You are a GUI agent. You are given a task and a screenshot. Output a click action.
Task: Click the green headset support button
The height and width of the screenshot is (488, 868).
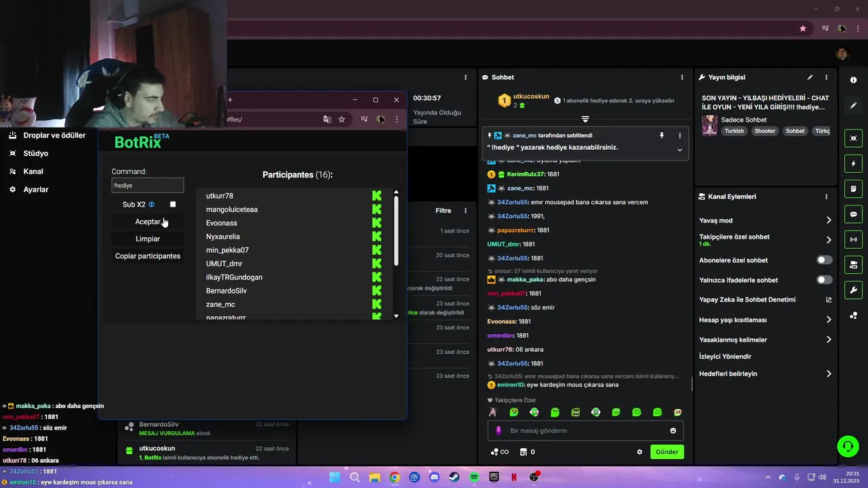(848, 446)
